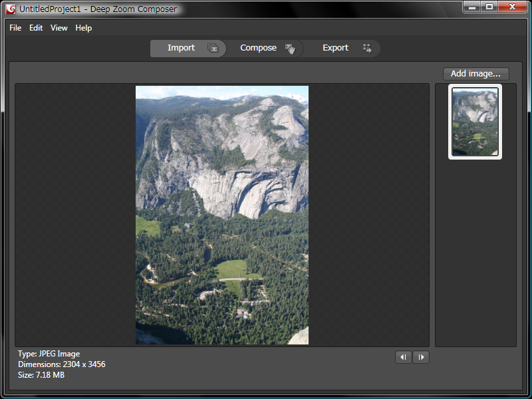Viewport: 532px width, 399px height.
Task: Select the mountain thumbnail in the image list
Action: pyautogui.click(x=475, y=122)
